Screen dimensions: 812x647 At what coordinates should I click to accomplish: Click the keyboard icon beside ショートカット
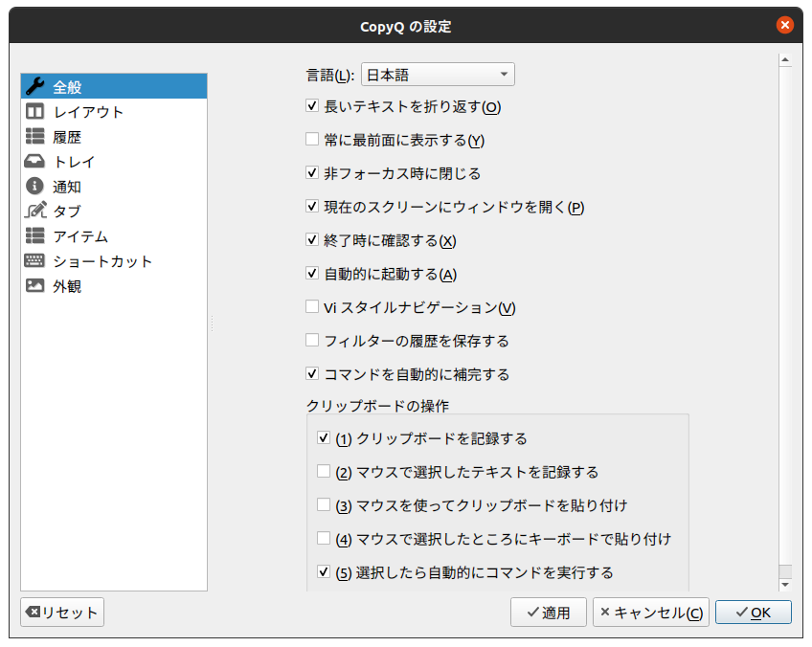[x=34, y=260]
